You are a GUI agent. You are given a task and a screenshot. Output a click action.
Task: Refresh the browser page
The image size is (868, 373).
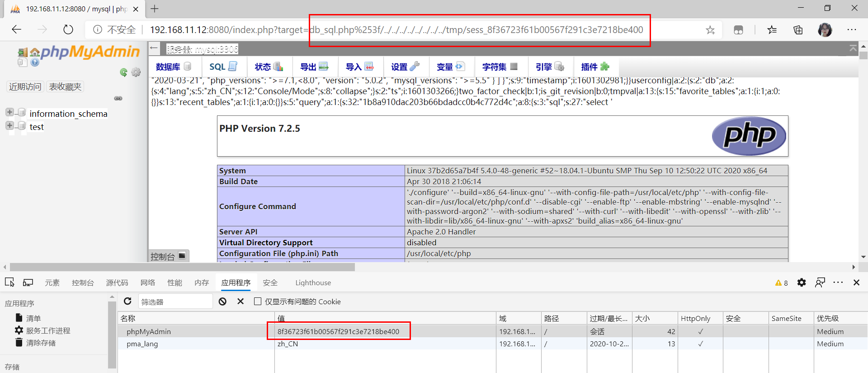[68, 29]
